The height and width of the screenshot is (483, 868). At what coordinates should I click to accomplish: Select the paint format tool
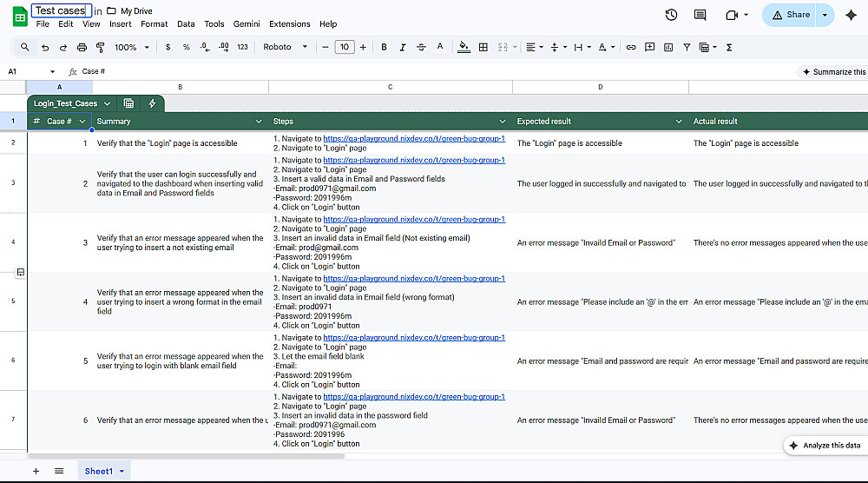click(x=101, y=47)
